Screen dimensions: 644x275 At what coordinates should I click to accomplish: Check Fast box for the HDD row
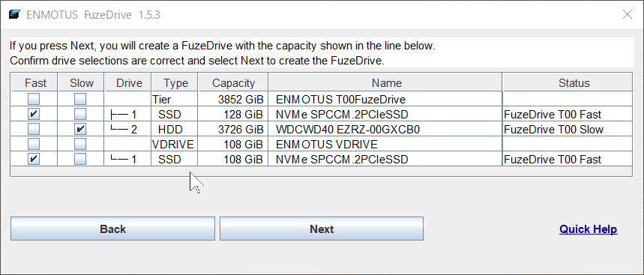click(x=34, y=130)
